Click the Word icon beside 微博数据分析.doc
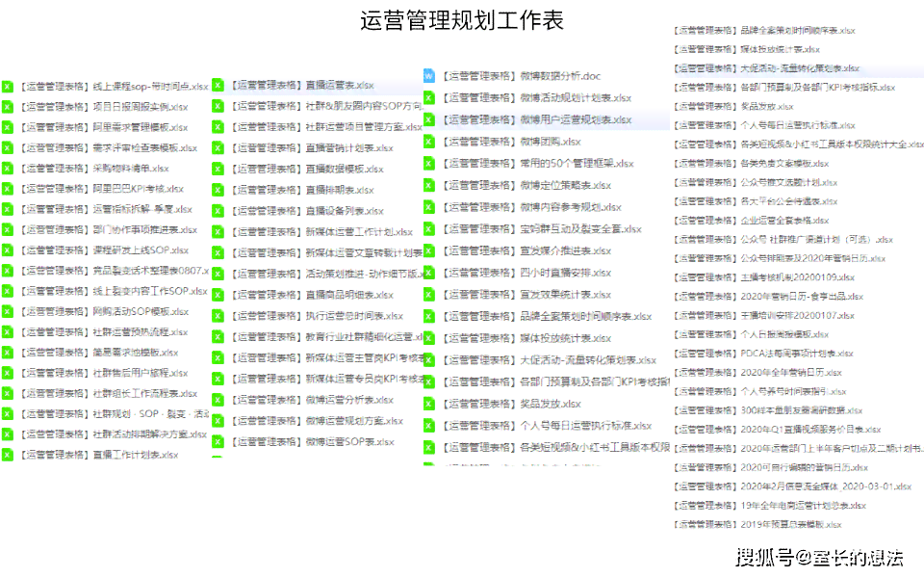This screenshot has height=578, width=924. (429, 75)
